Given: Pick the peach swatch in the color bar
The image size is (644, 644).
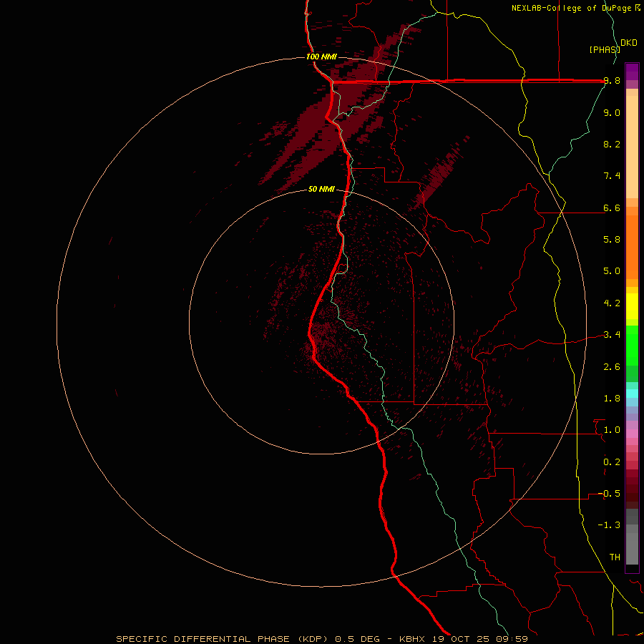Looking at the screenshot, I should pos(632,147).
